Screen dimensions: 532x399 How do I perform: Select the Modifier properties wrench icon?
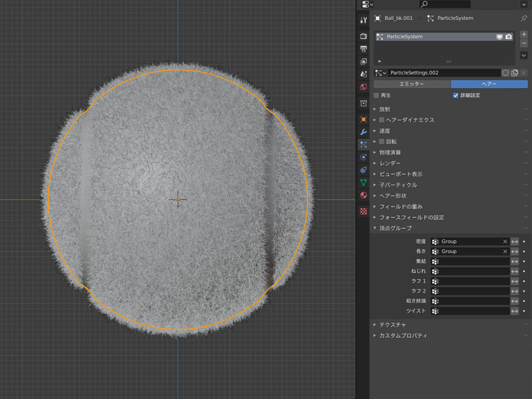(x=363, y=132)
